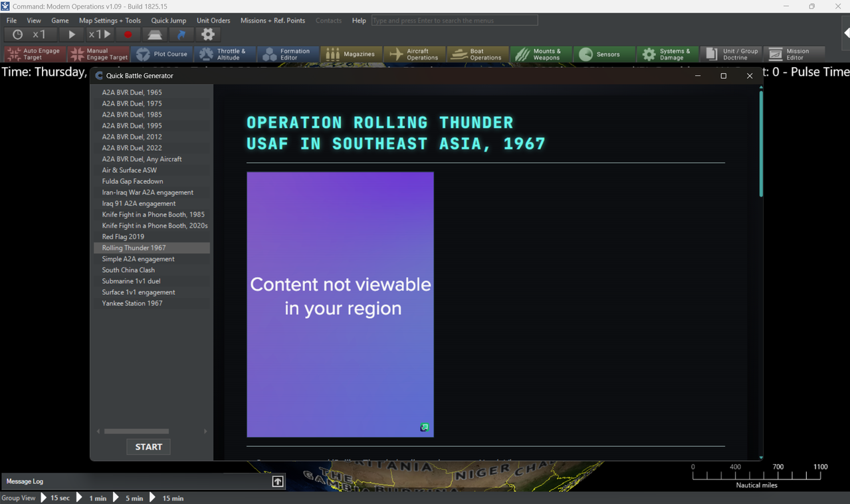
Task: Start the simulation with play button
Action: click(x=71, y=35)
